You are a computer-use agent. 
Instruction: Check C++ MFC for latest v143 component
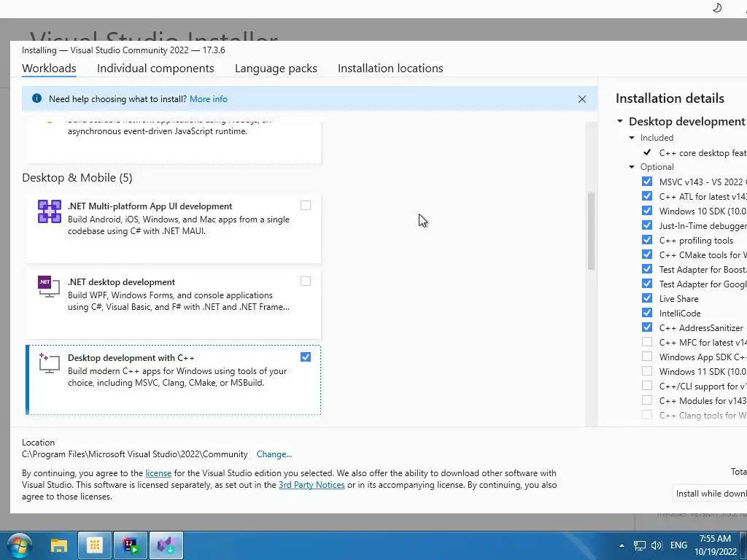coord(646,342)
